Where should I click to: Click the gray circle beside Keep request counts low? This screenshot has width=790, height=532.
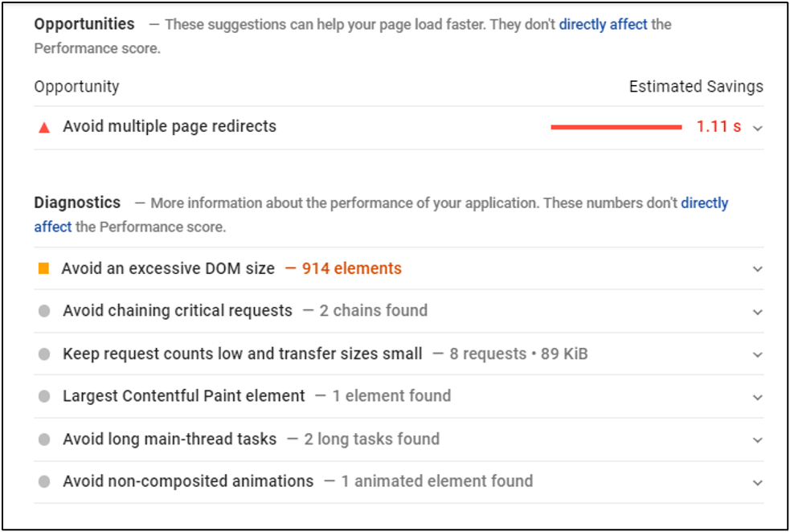(x=44, y=354)
